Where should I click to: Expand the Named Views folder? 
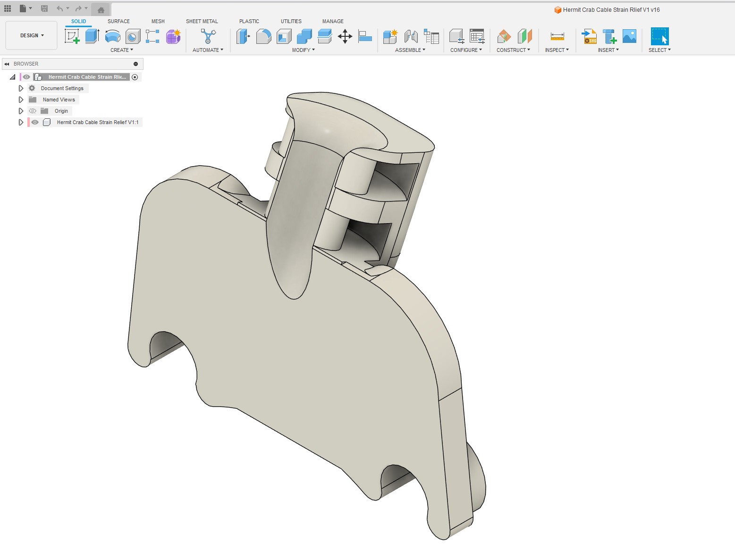click(x=21, y=100)
